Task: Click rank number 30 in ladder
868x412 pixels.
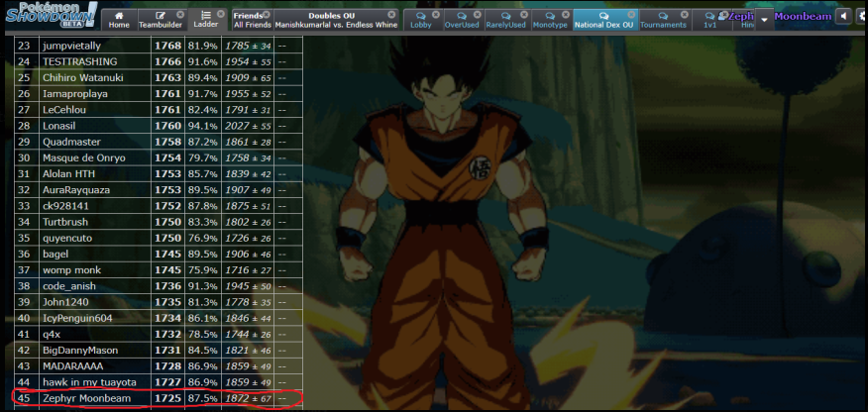Action: point(24,157)
